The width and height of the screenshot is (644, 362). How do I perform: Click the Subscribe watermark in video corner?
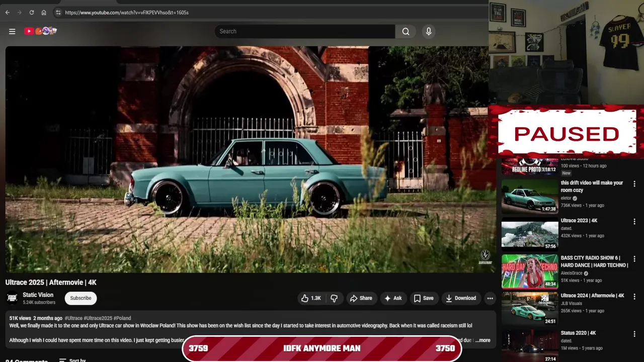pos(485,257)
